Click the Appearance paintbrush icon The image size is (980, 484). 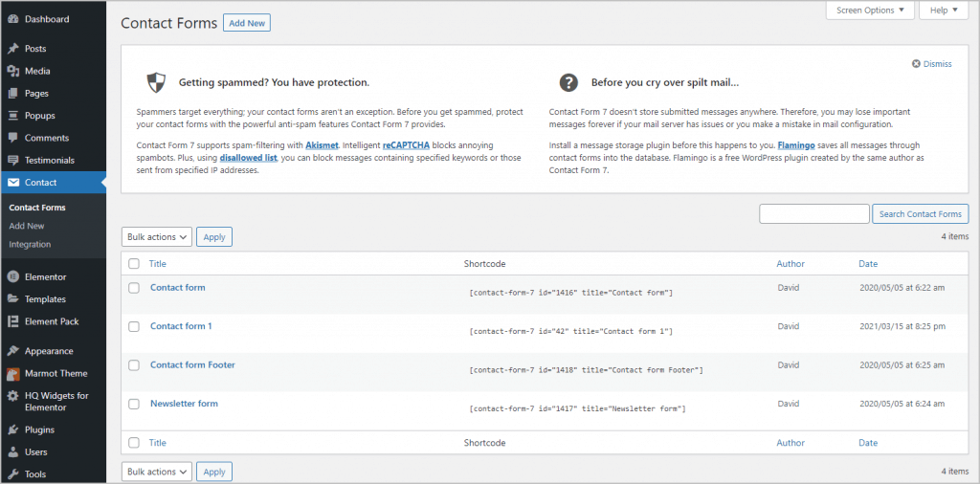pyautogui.click(x=13, y=351)
